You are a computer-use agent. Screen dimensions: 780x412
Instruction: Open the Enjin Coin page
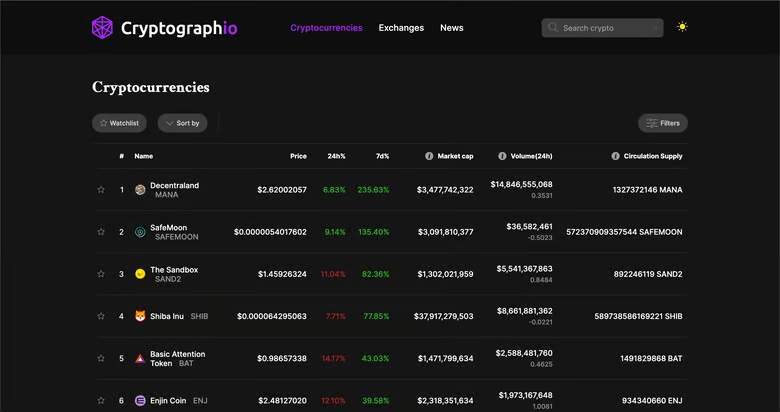click(168, 401)
